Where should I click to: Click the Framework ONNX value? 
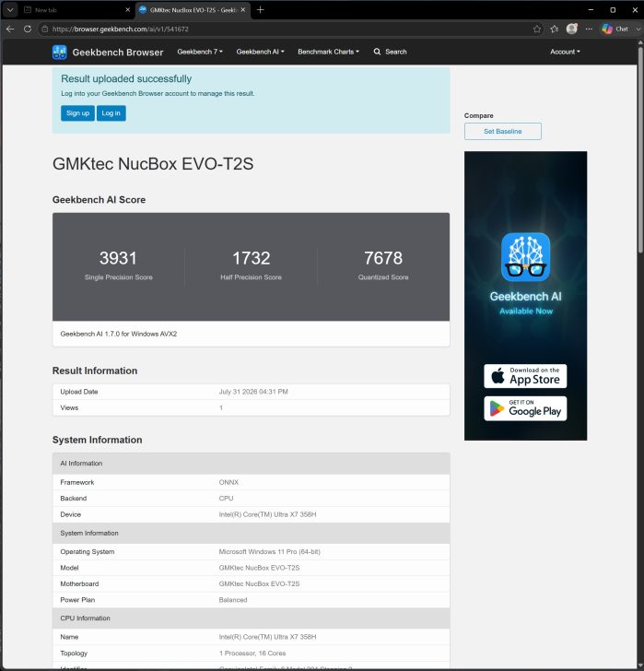pyautogui.click(x=228, y=482)
